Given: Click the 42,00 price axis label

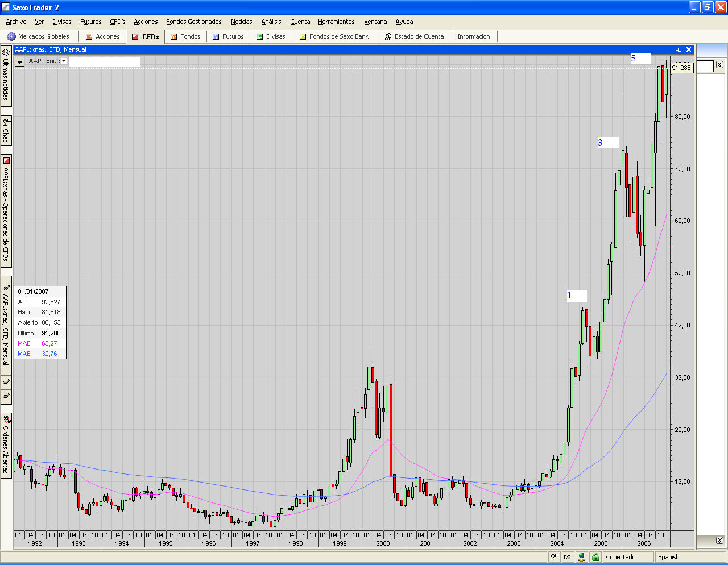Looking at the screenshot, I should point(682,325).
